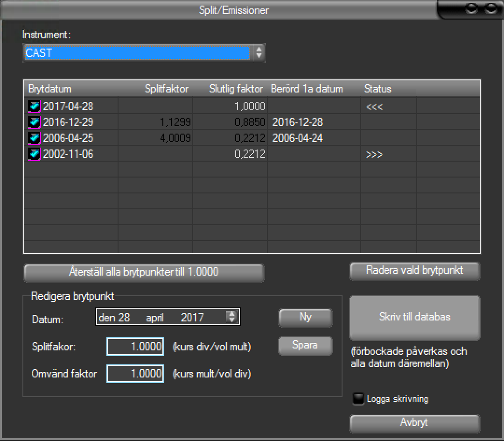
Task: Click the Splitfaktor column header
Action: [x=167, y=89]
